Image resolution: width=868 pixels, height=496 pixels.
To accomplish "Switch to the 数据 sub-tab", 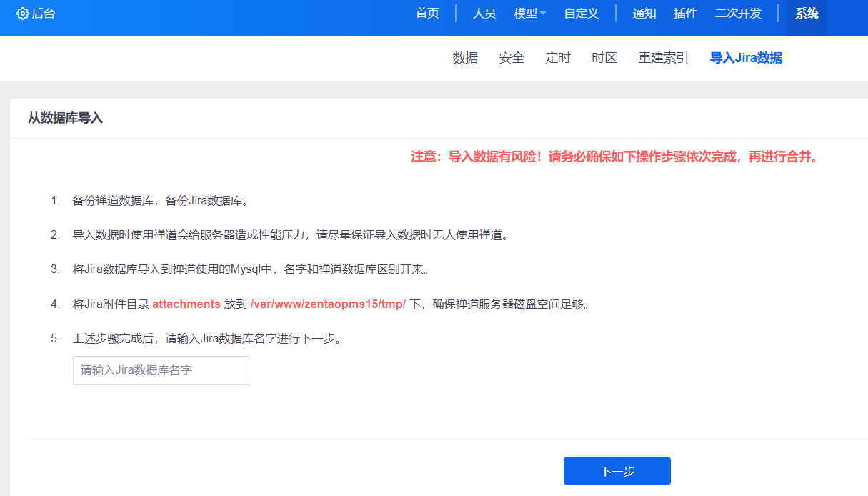I will point(465,59).
